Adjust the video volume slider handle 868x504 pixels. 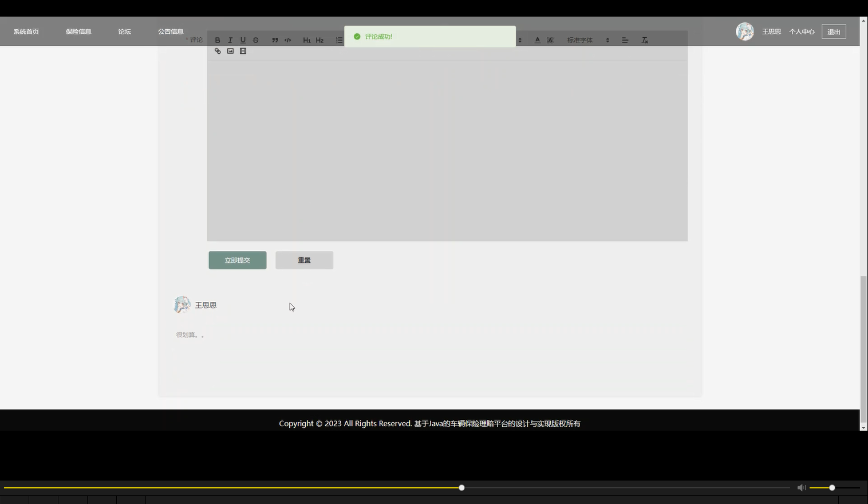click(832, 488)
